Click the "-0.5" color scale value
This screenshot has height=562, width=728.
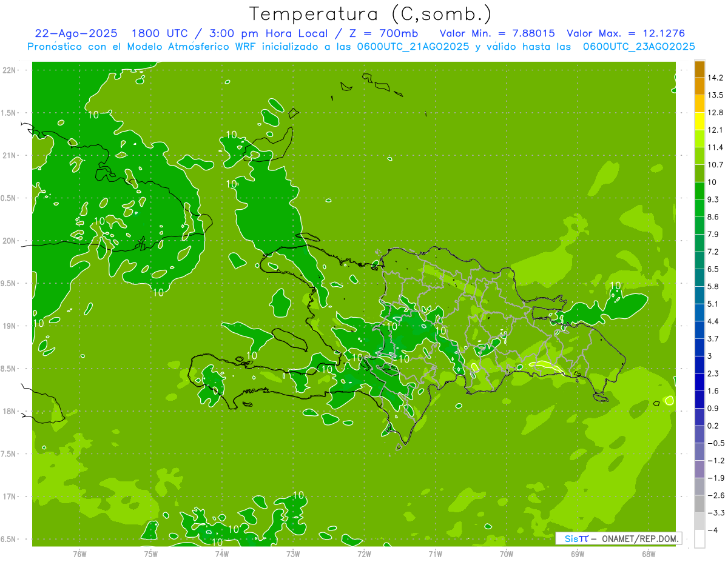coord(716,443)
